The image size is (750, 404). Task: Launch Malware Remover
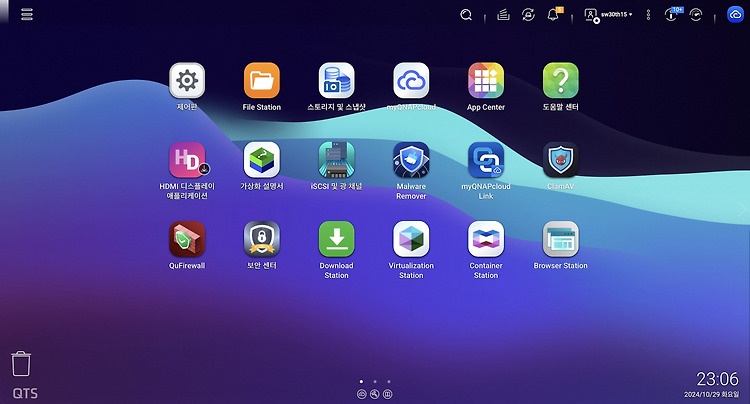click(411, 160)
